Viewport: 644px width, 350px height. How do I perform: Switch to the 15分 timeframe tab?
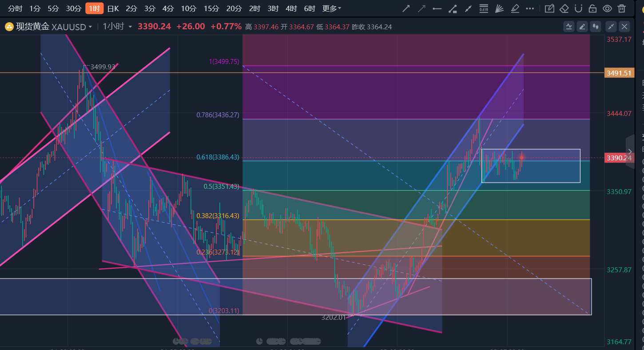pyautogui.click(x=211, y=8)
